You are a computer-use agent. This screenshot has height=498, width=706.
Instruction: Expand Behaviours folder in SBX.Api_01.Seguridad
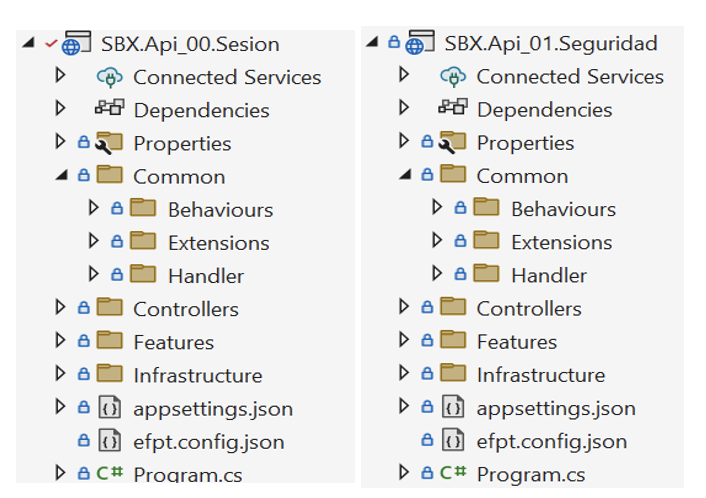(x=437, y=207)
